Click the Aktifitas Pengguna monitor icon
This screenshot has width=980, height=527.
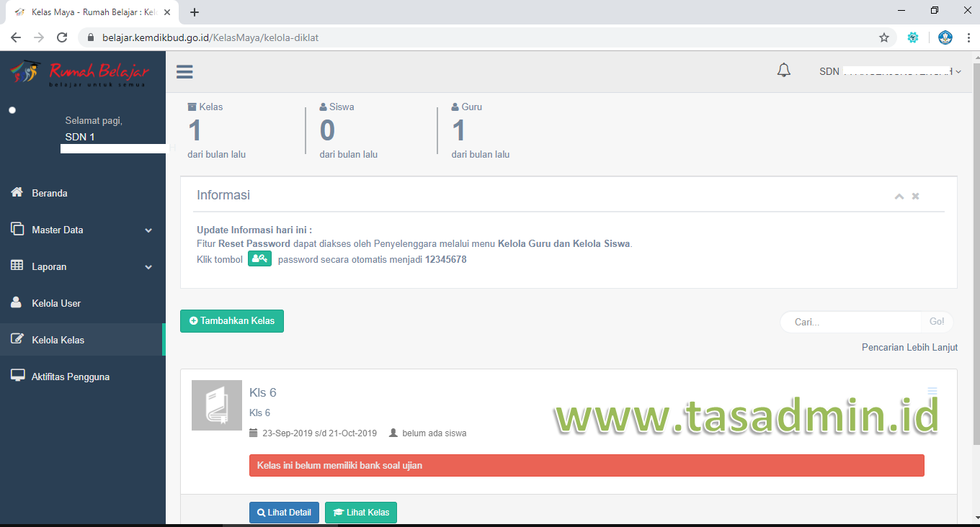(x=17, y=376)
